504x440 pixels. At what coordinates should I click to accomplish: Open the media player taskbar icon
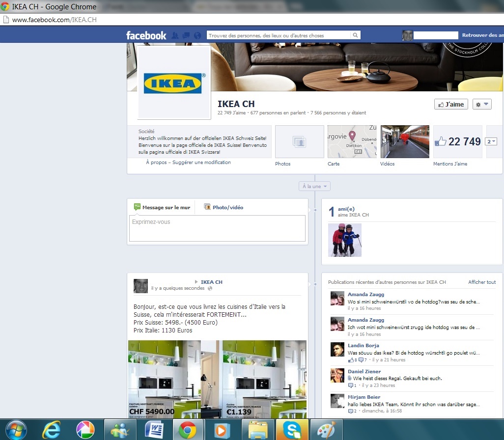click(x=222, y=430)
